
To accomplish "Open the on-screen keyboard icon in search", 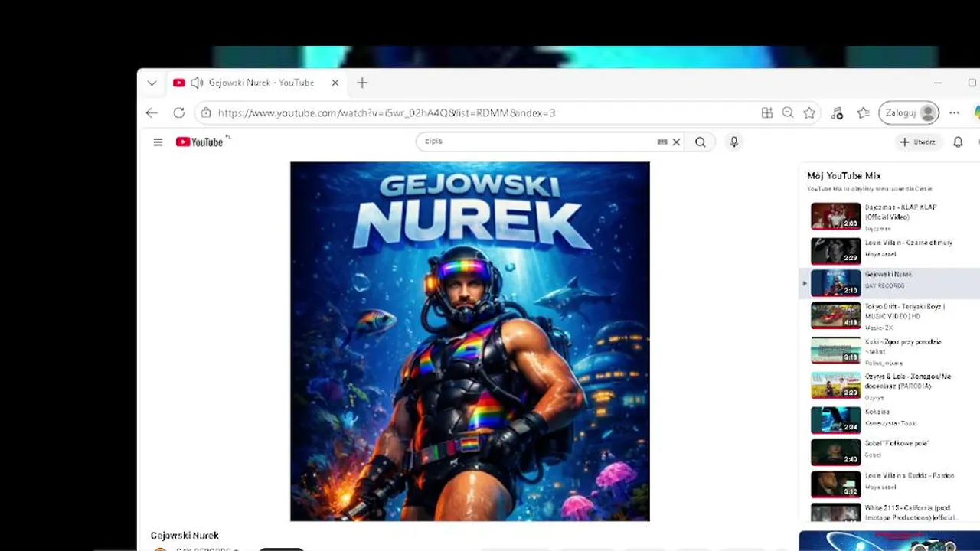I will coord(662,142).
